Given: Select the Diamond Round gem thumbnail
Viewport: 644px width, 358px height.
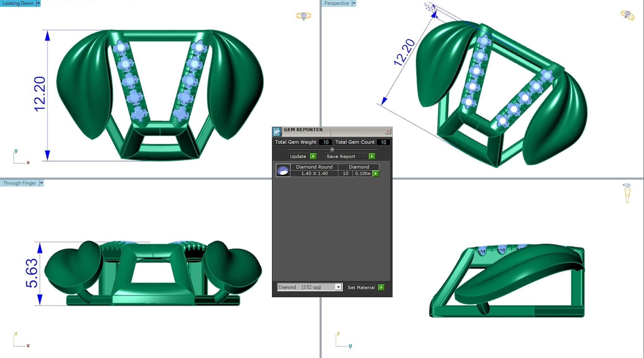Looking at the screenshot, I should 283,170.
